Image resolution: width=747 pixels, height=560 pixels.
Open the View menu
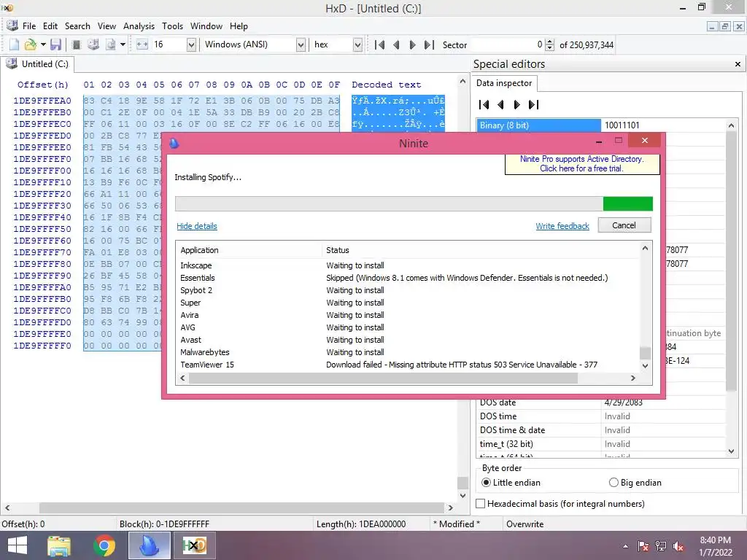point(107,26)
